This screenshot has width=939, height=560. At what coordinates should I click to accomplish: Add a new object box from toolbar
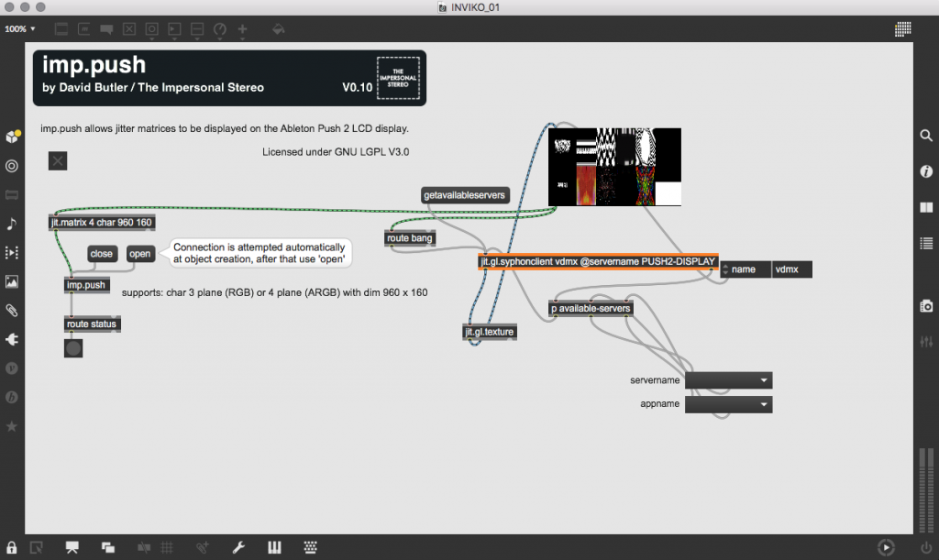[x=61, y=28]
